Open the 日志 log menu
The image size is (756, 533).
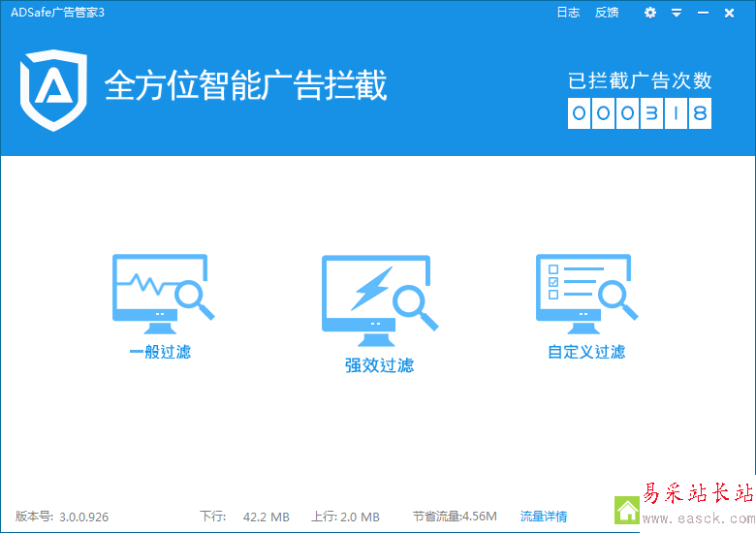coord(568,13)
